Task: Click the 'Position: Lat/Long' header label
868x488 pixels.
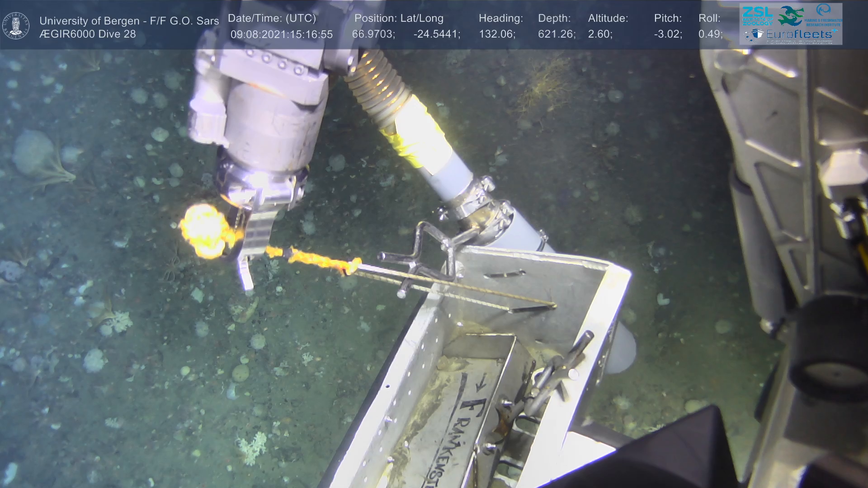Action: [399, 19]
